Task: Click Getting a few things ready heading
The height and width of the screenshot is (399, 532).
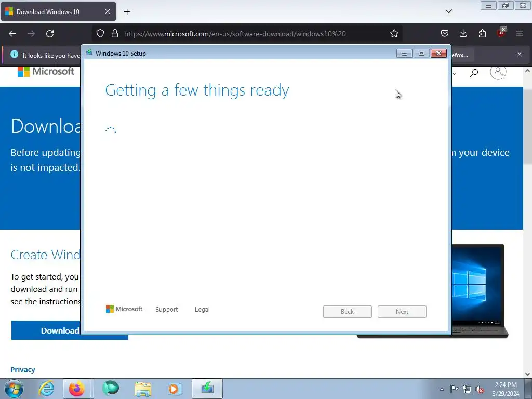Action: pyautogui.click(x=197, y=90)
